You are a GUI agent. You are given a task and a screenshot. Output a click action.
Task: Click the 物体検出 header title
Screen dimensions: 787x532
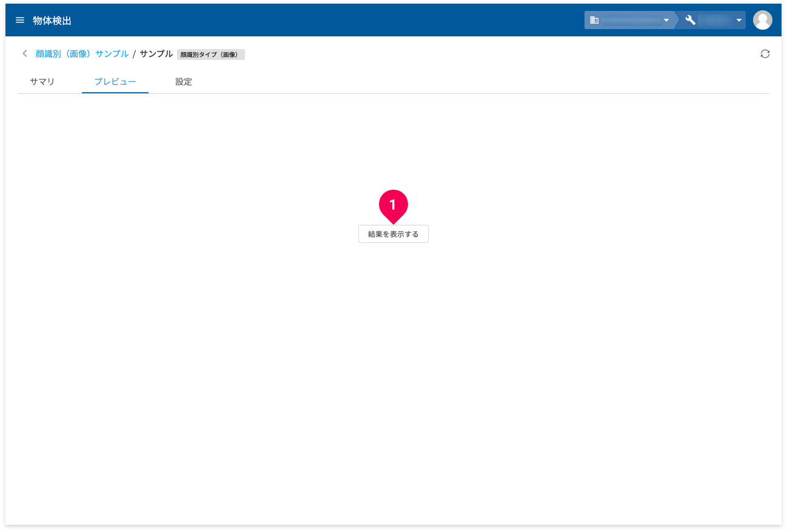click(x=52, y=21)
